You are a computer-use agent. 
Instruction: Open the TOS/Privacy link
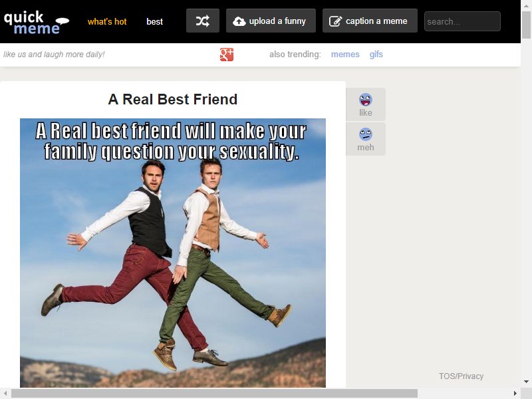461,376
